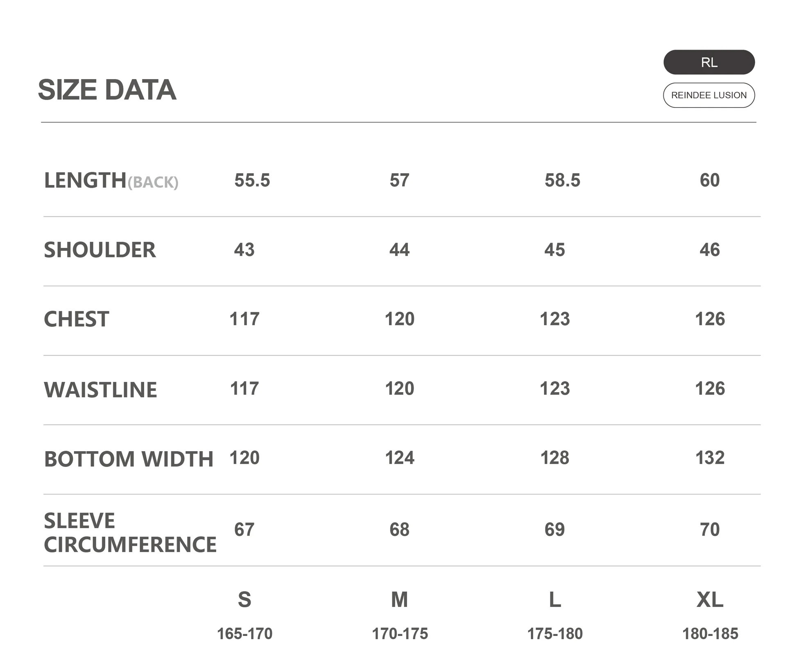The image size is (797, 672).
Task: Click the chest value 123
Action: point(555,319)
